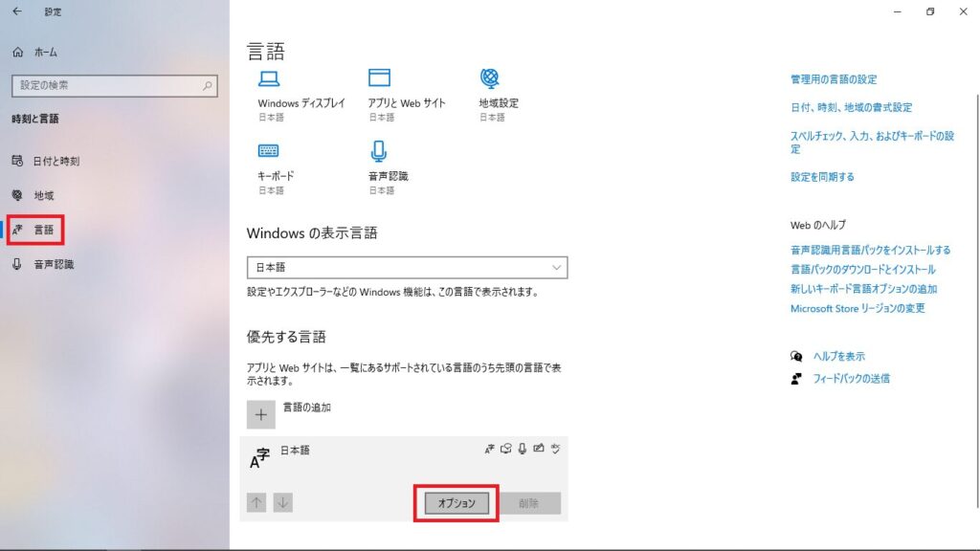Screen dimensions: 980x551
Task: Click the オプション button
Action: pos(457,503)
